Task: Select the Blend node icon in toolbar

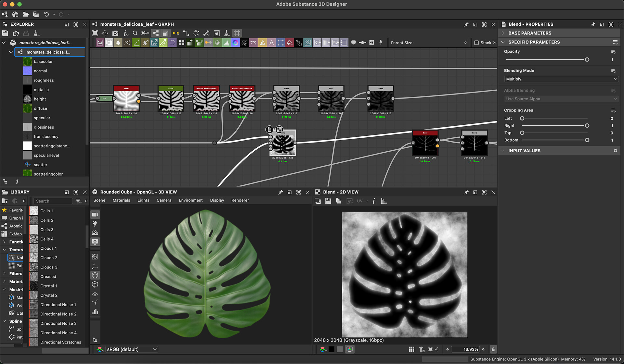Action: (x=109, y=42)
